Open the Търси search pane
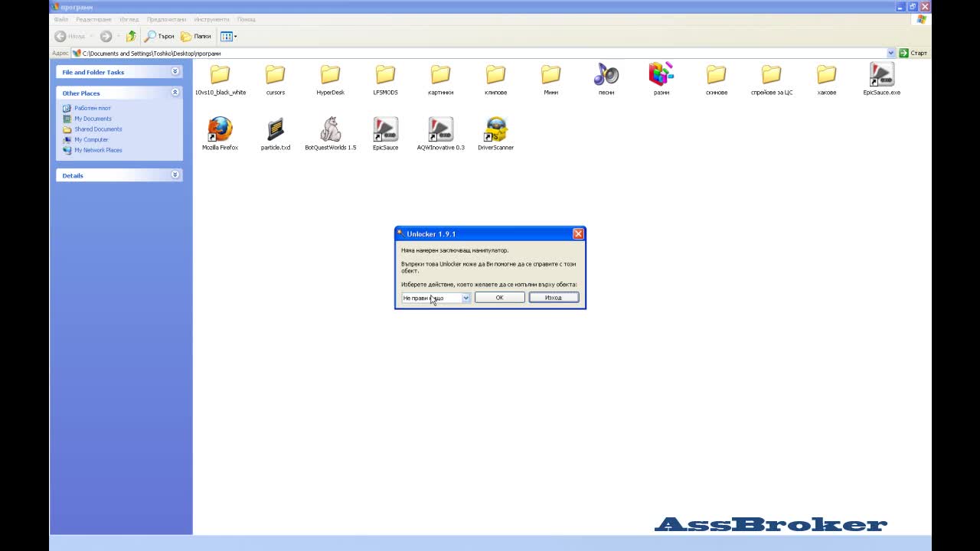 [160, 36]
